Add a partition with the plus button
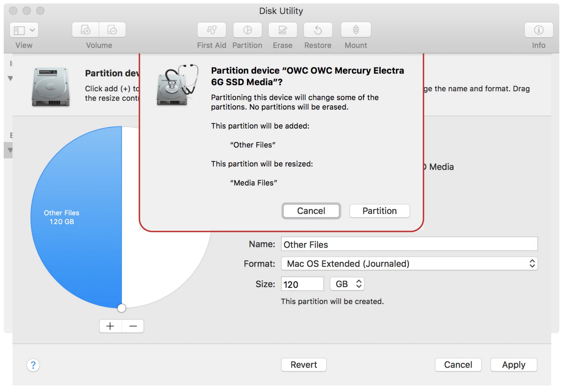 tap(110, 326)
